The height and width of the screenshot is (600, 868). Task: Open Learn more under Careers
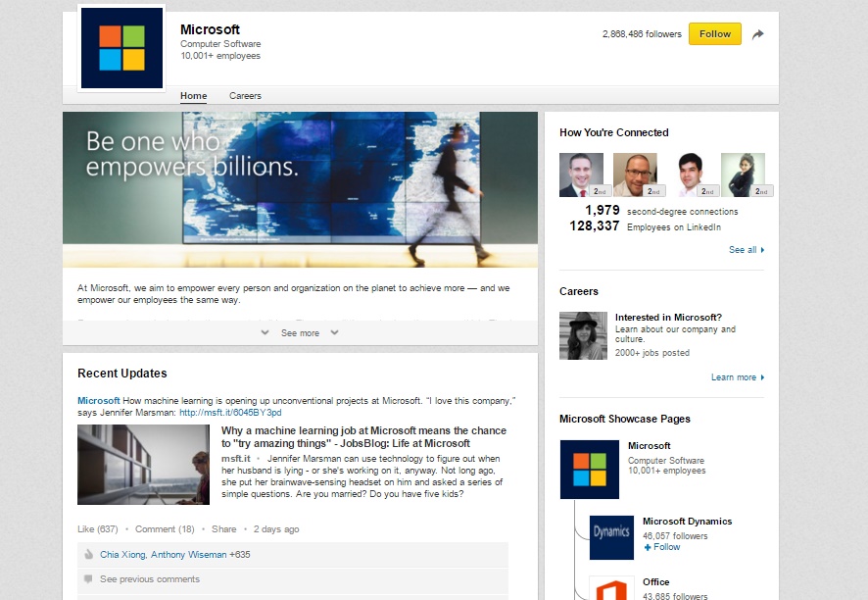click(x=738, y=377)
